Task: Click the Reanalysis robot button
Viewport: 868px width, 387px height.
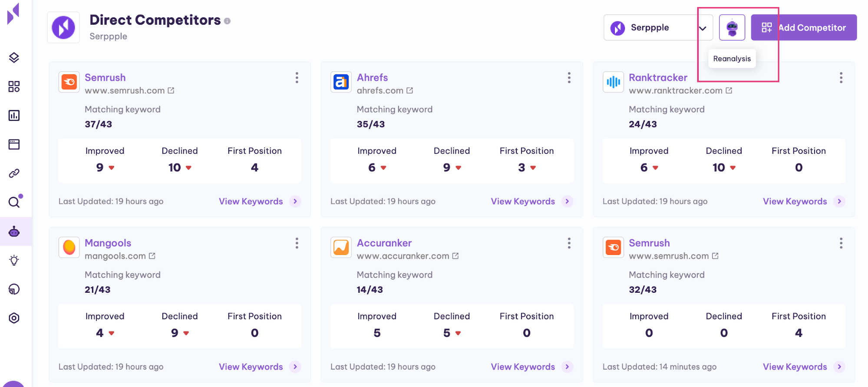Action: pyautogui.click(x=732, y=27)
